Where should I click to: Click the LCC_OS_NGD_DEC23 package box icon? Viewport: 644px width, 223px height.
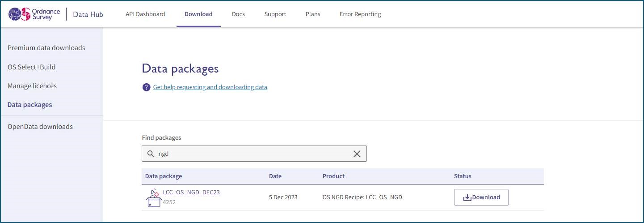tap(153, 197)
